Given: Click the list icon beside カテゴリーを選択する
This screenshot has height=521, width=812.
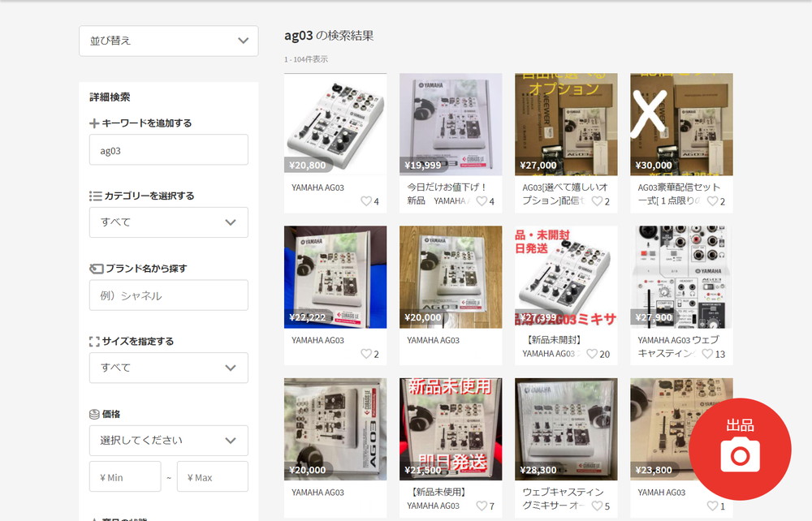Looking at the screenshot, I should click(x=95, y=196).
